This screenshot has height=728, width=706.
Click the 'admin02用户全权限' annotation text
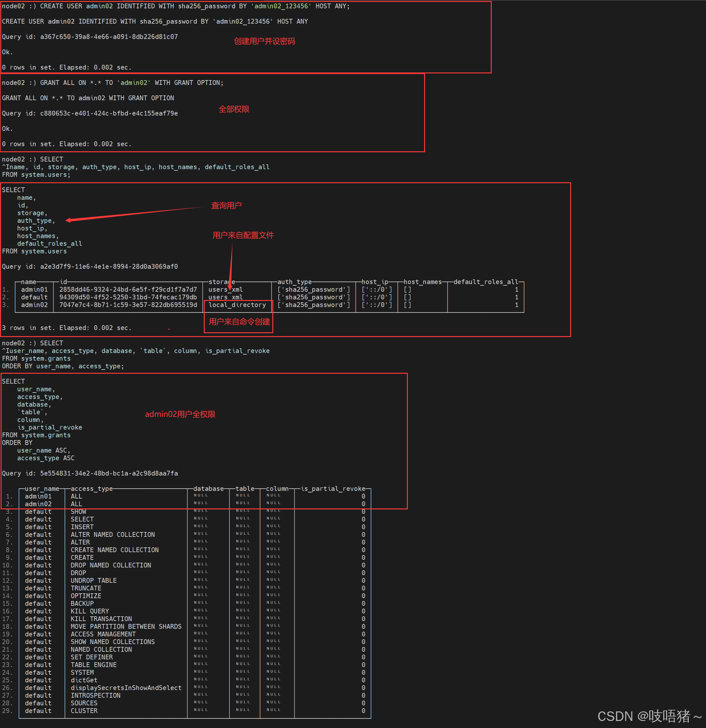point(180,414)
